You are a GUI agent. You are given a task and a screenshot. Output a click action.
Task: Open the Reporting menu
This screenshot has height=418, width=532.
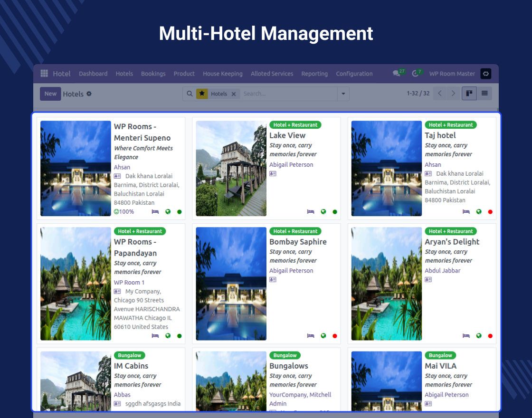coord(314,74)
